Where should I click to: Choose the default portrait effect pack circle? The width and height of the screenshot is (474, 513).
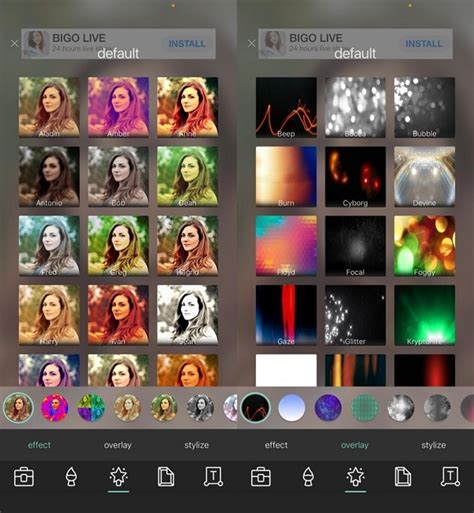pyautogui.click(x=18, y=407)
